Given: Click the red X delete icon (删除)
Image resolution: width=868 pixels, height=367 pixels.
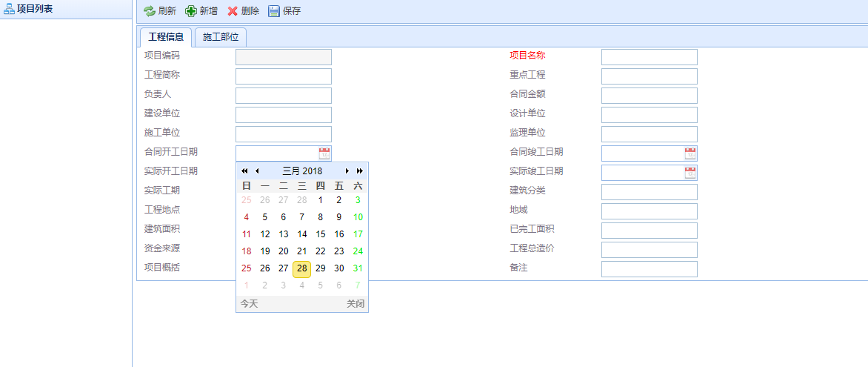Looking at the screenshot, I should click(233, 11).
